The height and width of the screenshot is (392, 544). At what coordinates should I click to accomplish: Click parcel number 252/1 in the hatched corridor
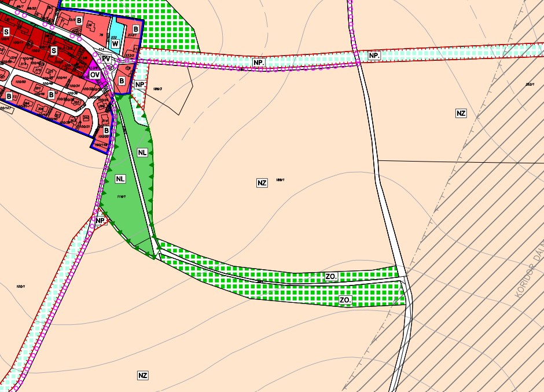click(x=529, y=85)
